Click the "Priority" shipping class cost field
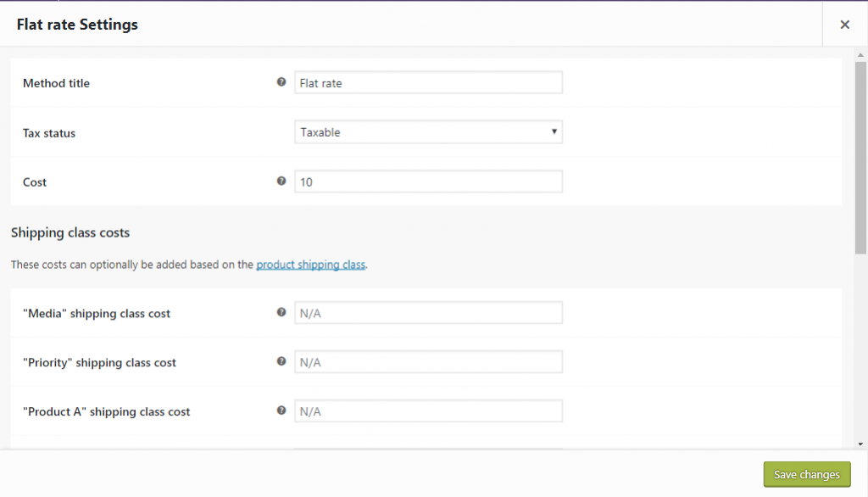The image size is (868, 497). pos(428,361)
